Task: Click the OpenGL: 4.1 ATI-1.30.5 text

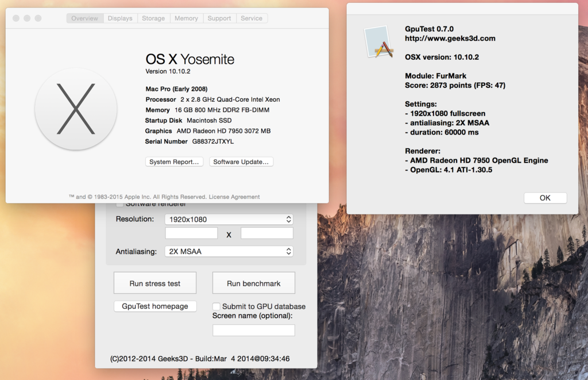Action: (x=451, y=170)
